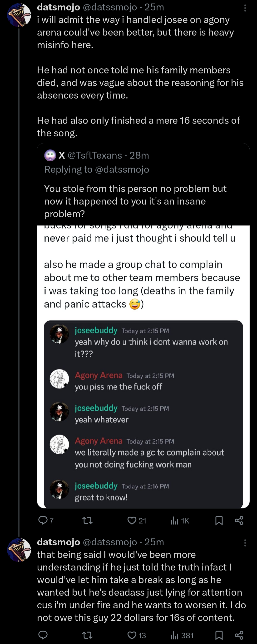Like the tweet with 13 likes
257x644 pixels.
pos(132,635)
